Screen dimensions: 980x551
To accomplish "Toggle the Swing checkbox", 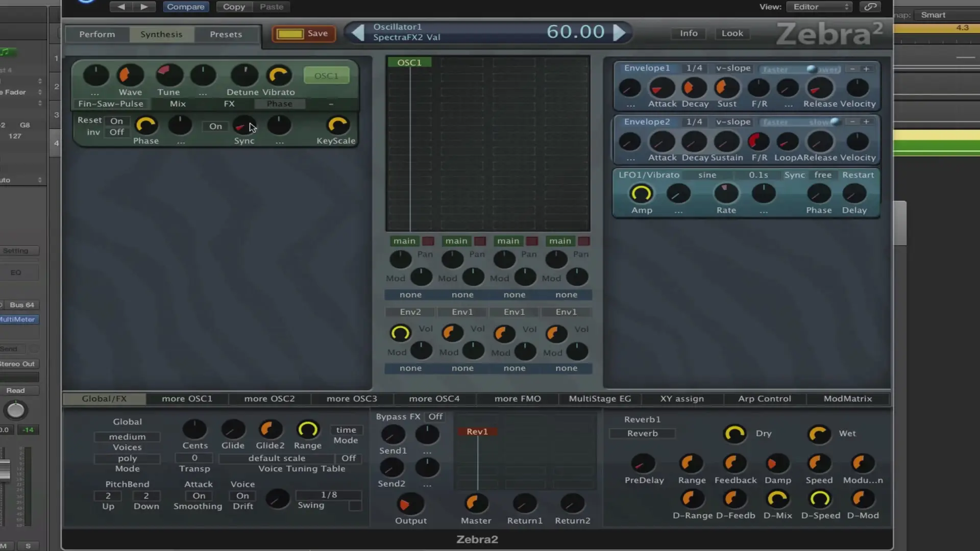I will [355, 506].
